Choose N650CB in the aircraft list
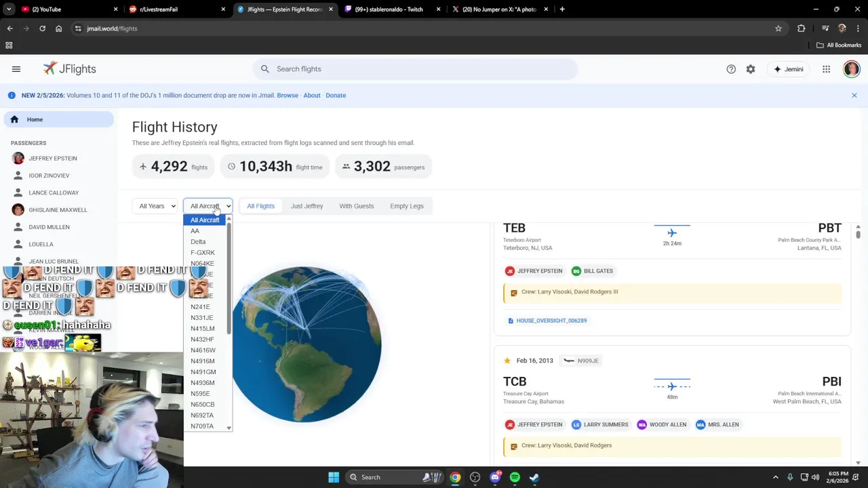Screen dimensions: 868x488 (x=205, y=405)
